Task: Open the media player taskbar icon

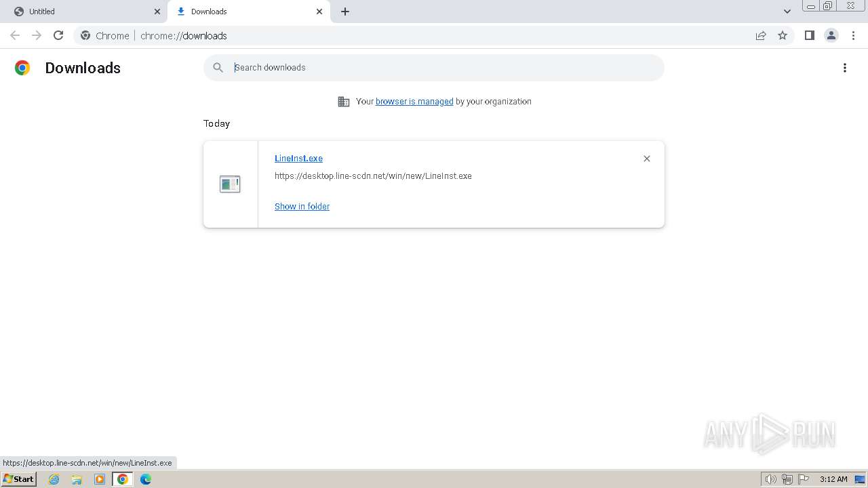Action: 100,479
